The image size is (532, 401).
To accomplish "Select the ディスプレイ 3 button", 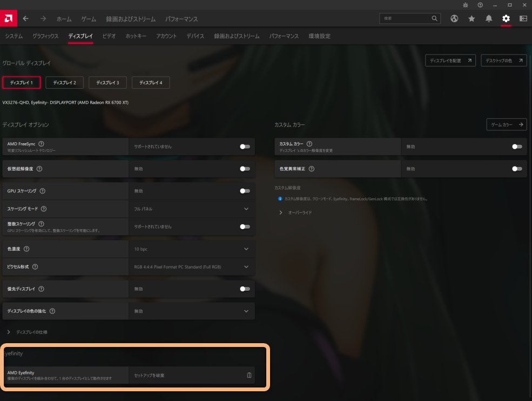I will pos(106,82).
